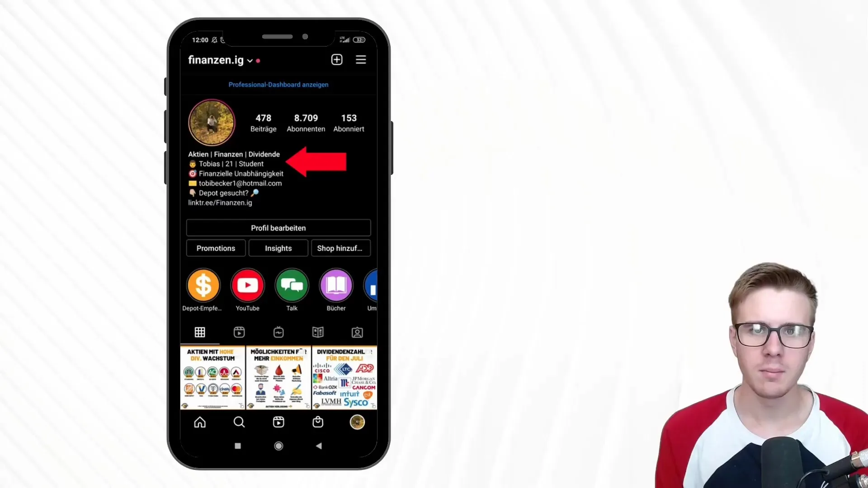Screen dimensions: 868x488
Task: Tap the tagged posts icon
Action: click(357, 332)
